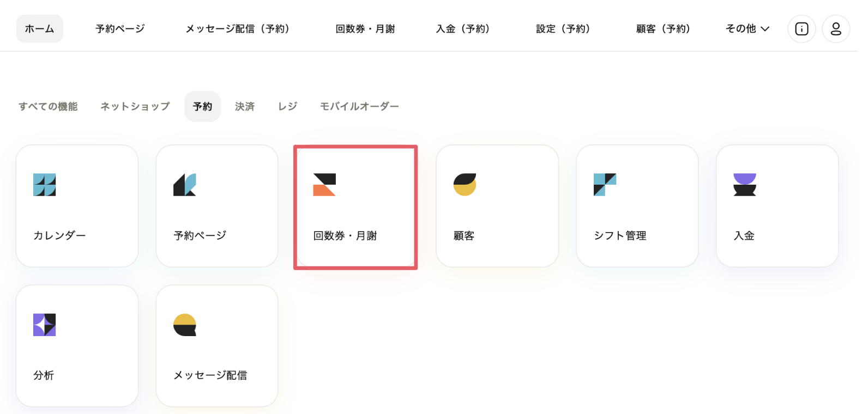868x414 pixels.
Task: Open the 分析 card icon
Action: [45, 325]
